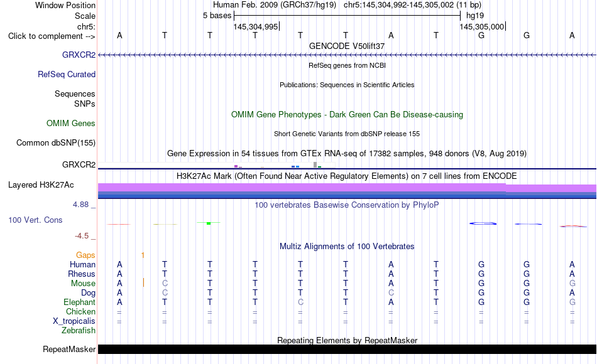This screenshot has width=597, height=364.
Task: Click the blue outlined PhyloP bar under first G
Action: (x=483, y=223)
